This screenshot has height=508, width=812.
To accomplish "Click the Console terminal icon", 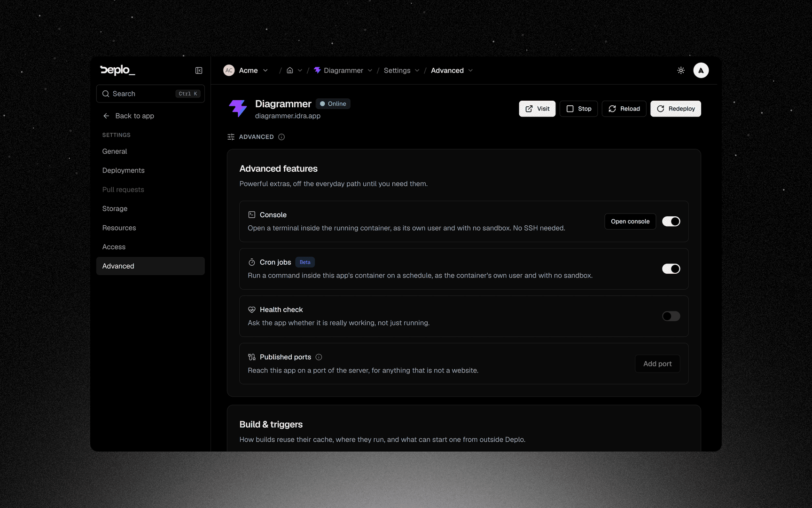I will point(252,214).
